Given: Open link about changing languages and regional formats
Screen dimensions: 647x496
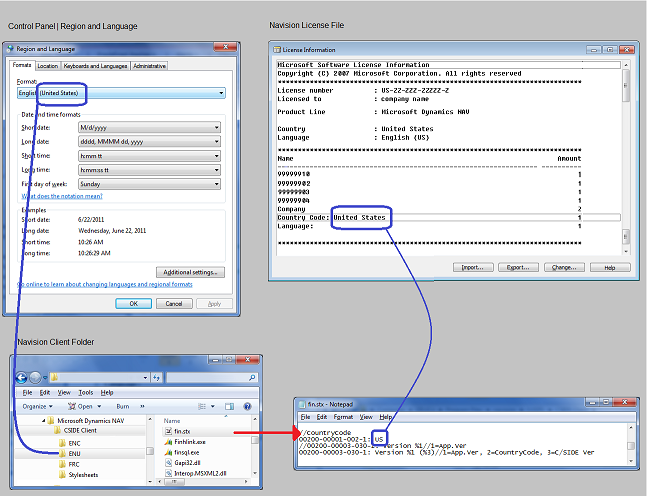Looking at the screenshot, I should pyautogui.click(x=105, y=284).
